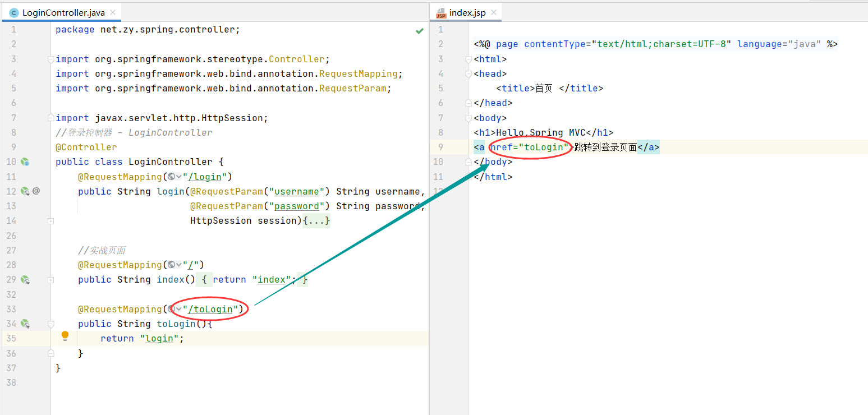Viewport: 868px width, 415px height.
Task: Click RequestParam in the import on line 5
Action: 353,88
